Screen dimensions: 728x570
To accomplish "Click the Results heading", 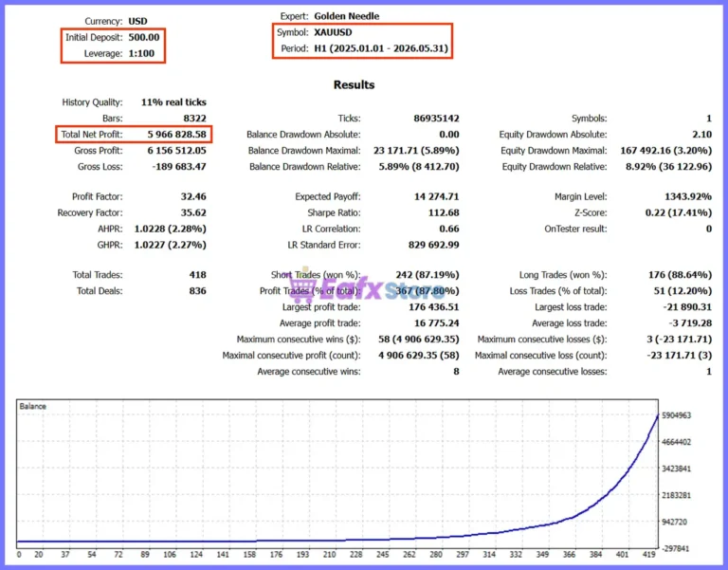I will click(x=354, y=85).
